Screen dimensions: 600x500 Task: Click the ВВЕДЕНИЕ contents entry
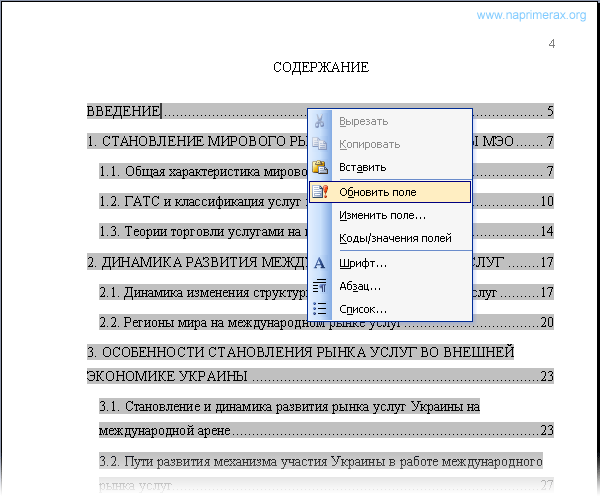[x=123, y=111]
